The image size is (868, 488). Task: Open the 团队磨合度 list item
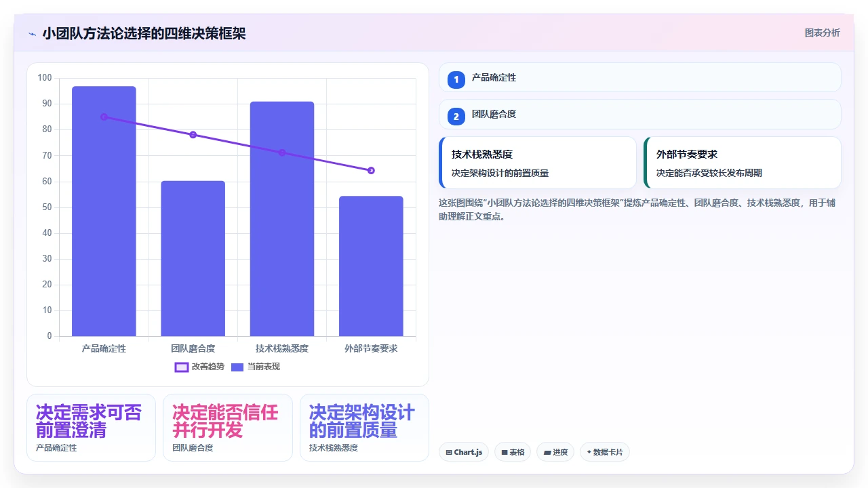click(640, 115)
